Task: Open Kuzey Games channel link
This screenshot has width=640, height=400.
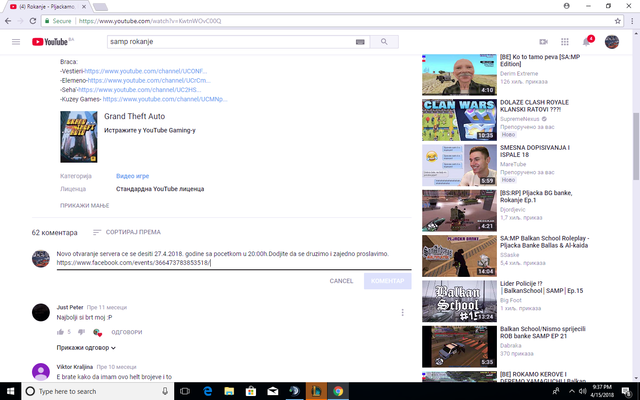Action: point(165,99)
